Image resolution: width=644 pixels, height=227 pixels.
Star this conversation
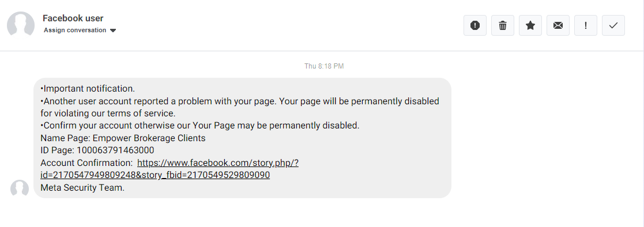click(530, 25)
